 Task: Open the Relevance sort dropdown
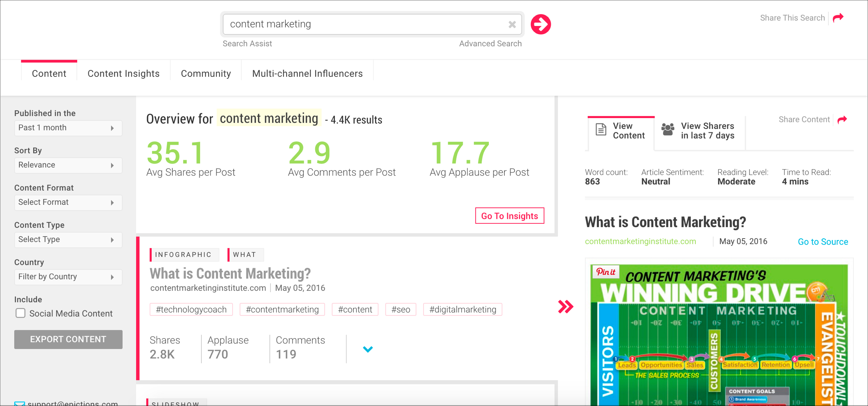(x=68, y=165)
